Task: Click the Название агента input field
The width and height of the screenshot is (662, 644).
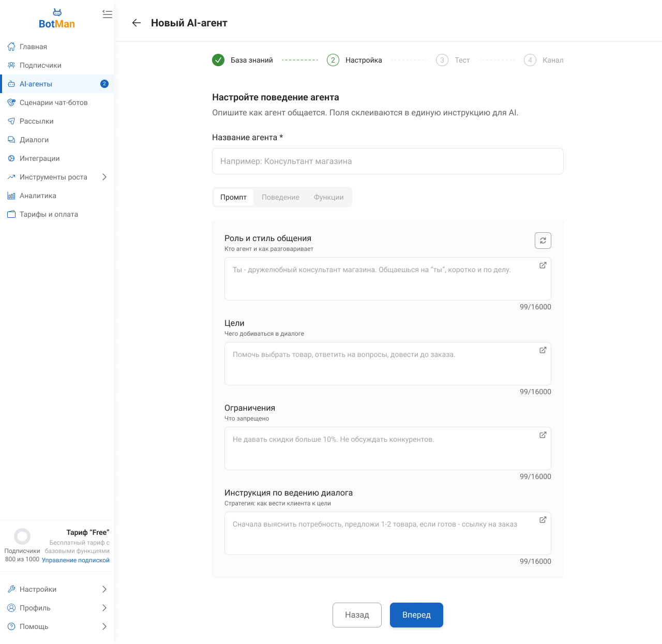Action: (x=387, y=161)
